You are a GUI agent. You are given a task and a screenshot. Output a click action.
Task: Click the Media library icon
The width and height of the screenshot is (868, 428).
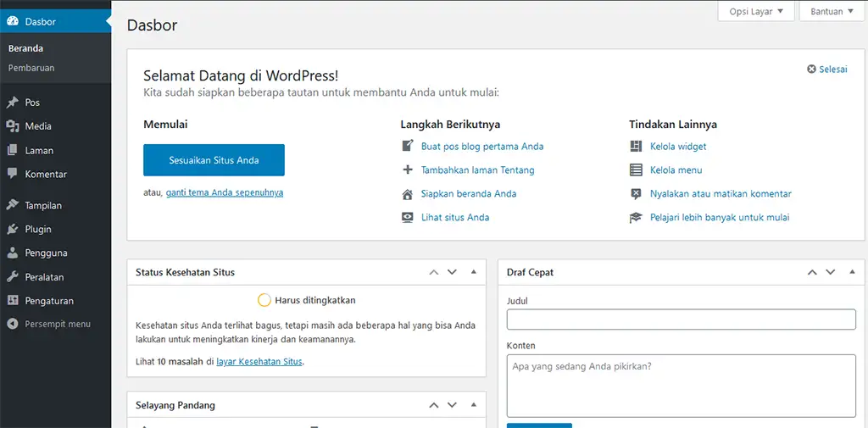13,126
